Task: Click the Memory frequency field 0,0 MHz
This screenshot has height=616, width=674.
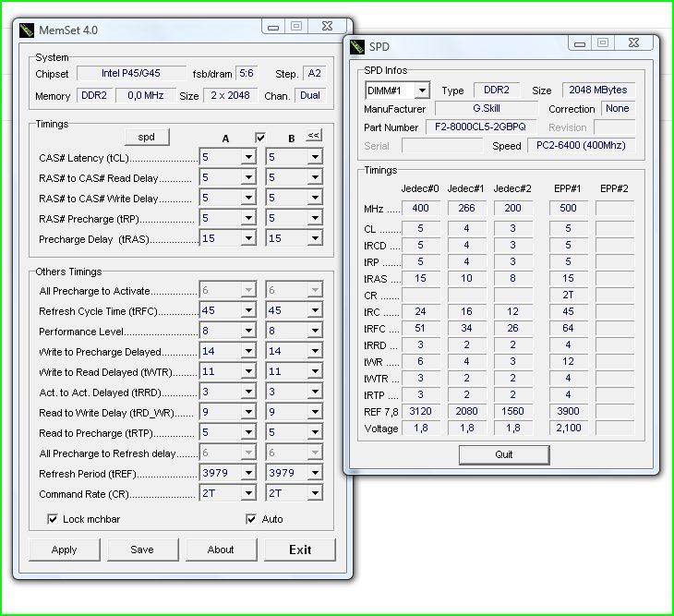Action: (x=145, y=95)
